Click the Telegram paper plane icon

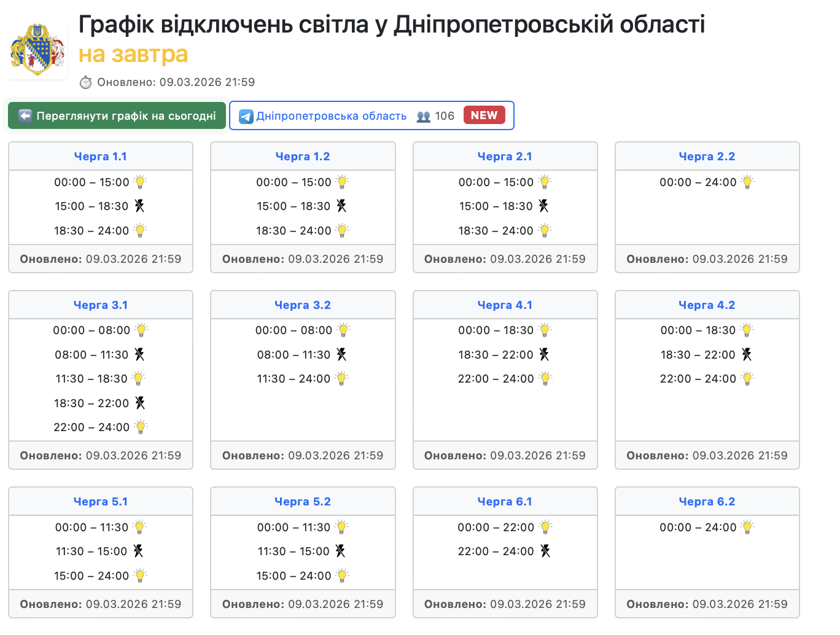click(x=246, y=117)
